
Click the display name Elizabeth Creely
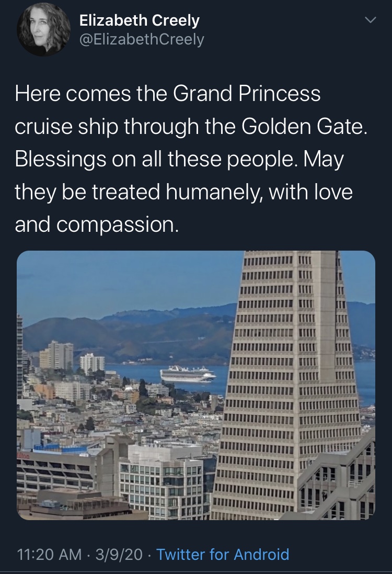pyautogui.click(x=139, y=20)
